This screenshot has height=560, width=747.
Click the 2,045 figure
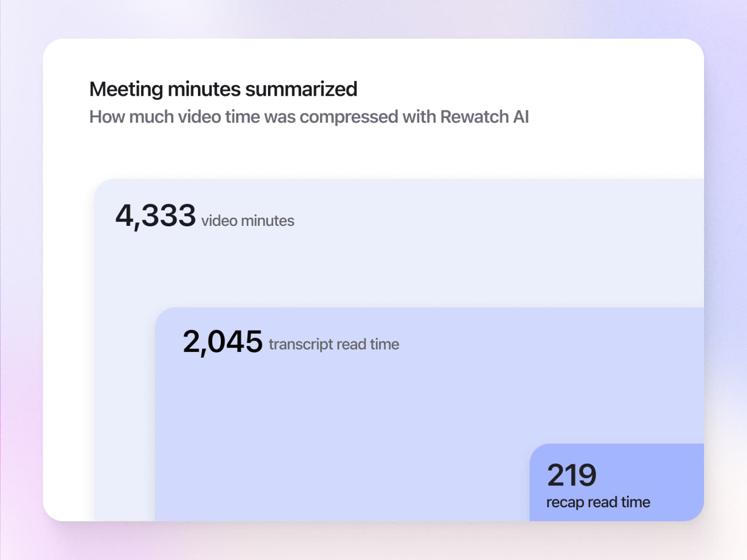[222, 342]
